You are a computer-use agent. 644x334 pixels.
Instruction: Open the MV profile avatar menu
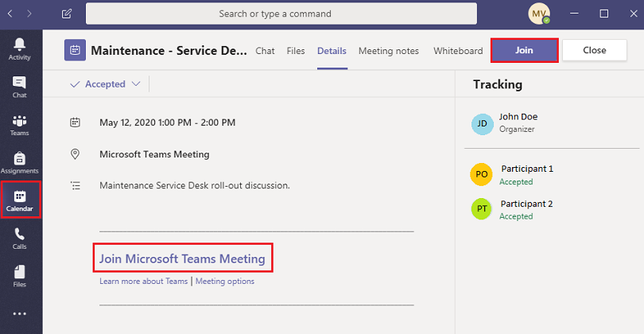pos(539,14)
